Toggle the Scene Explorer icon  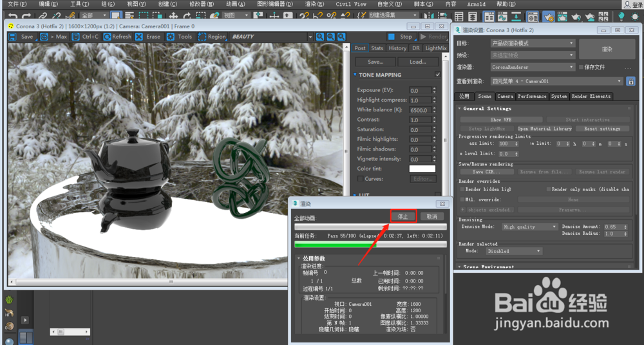(x=459, y=17)
